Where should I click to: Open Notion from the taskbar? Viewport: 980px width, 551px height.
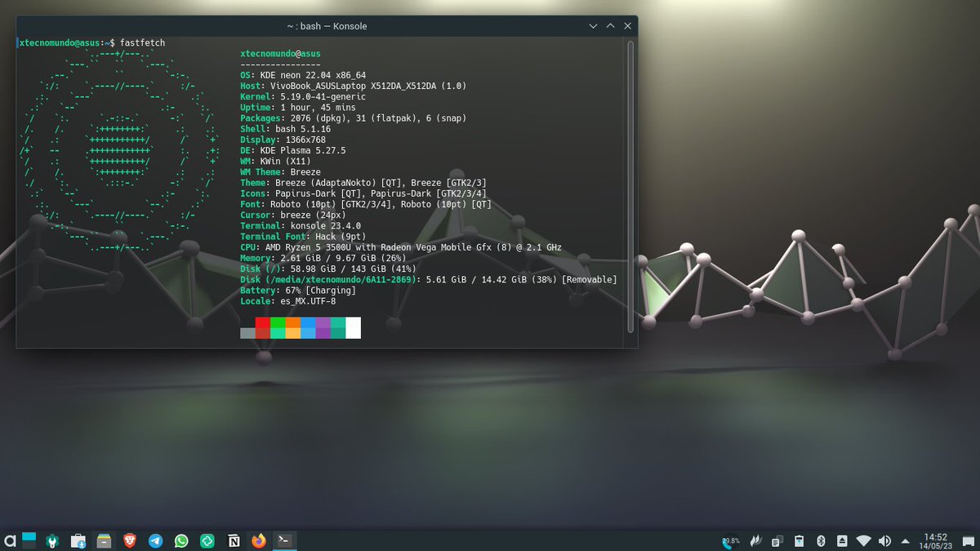coord(234,540)
